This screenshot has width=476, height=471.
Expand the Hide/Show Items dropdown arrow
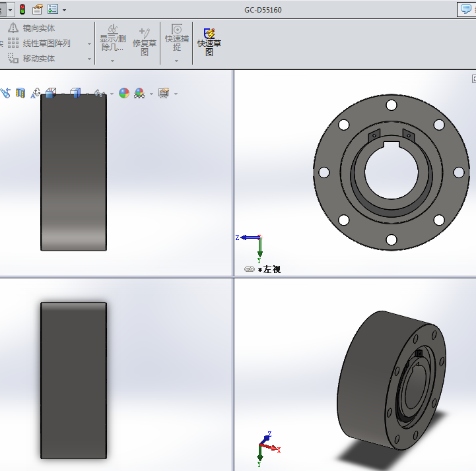[112, 94]
